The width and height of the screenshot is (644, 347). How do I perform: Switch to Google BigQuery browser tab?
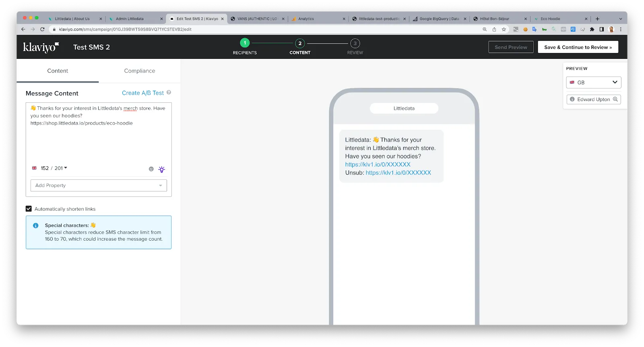click(x=439, y=19)
